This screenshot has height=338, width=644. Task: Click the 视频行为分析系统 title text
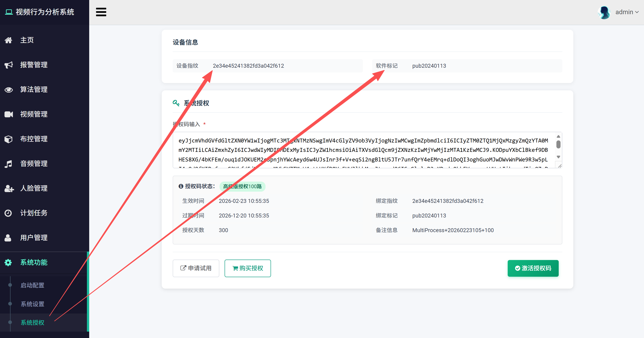point(45,12)
